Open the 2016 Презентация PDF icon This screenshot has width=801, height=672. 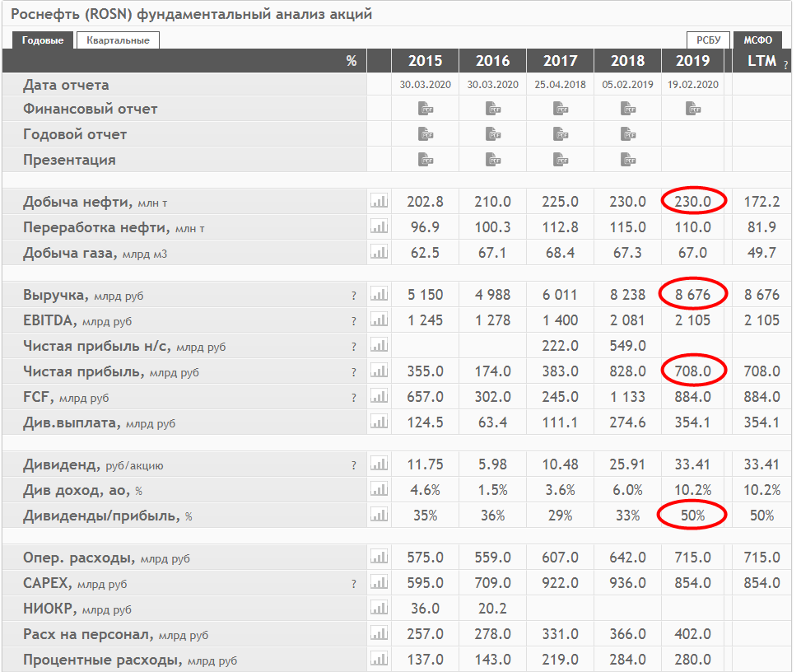(x=493, y=160)
